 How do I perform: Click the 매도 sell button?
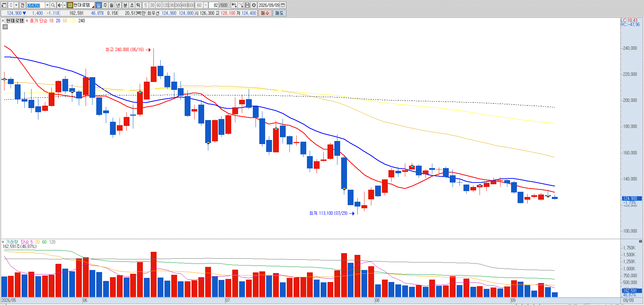click(x=280, y=13)
